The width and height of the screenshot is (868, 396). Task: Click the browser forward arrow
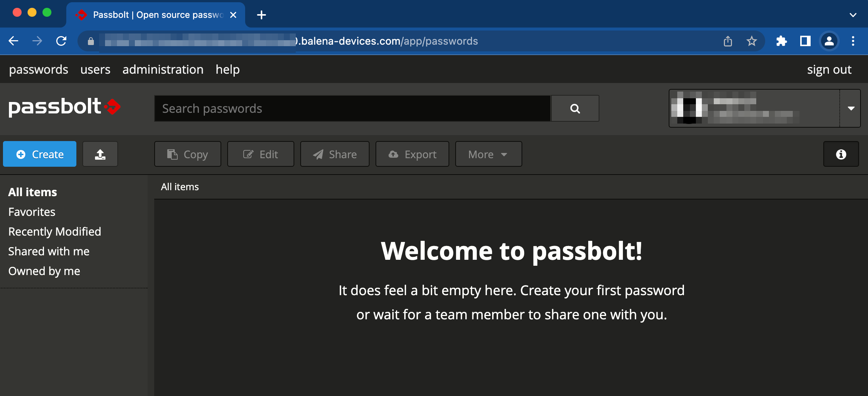click(37, 41)
